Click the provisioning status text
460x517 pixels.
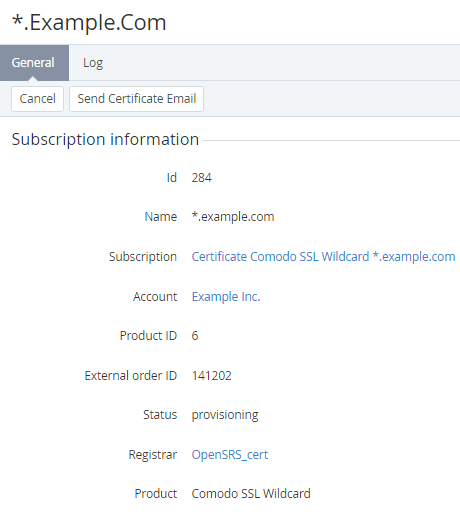point(225,415)
